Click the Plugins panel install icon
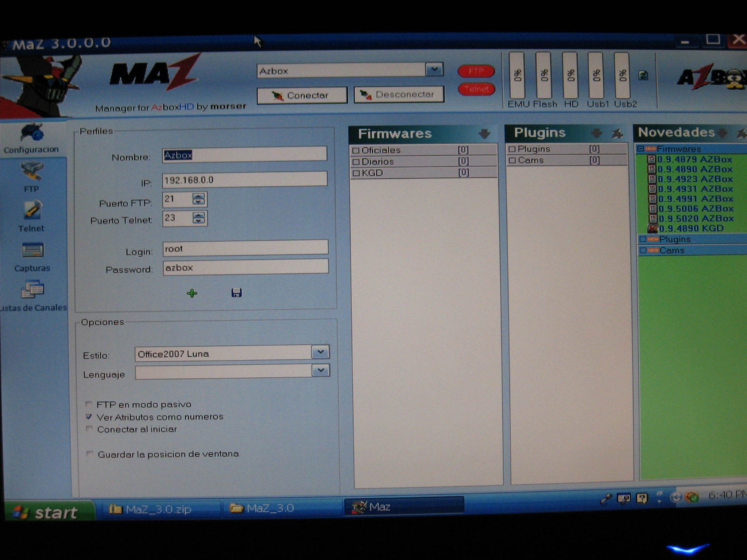This screenshot has width=747, height=560. pyautogui.click(x=617, y=133)
